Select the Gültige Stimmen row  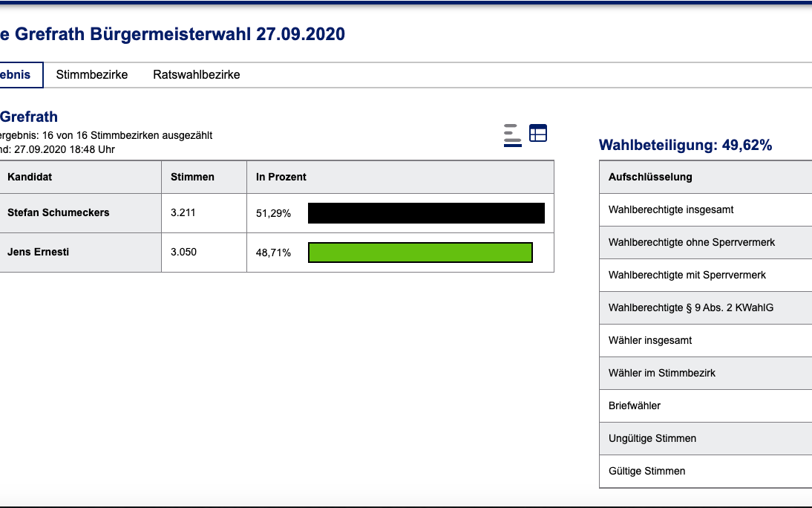click(x=646, y=472)
